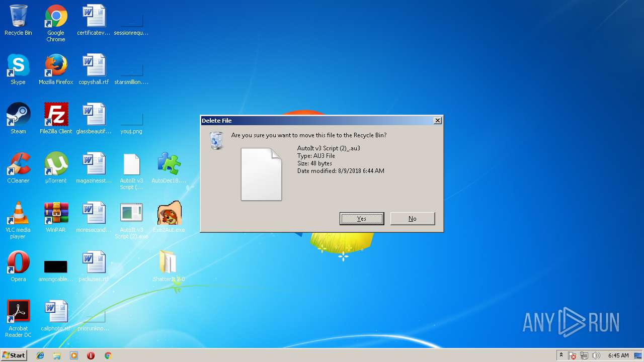Image resolution: width=644 pixels, height=362 pixels.
Task: Select the Opera desktop shortcut
Action: [18, 266]
